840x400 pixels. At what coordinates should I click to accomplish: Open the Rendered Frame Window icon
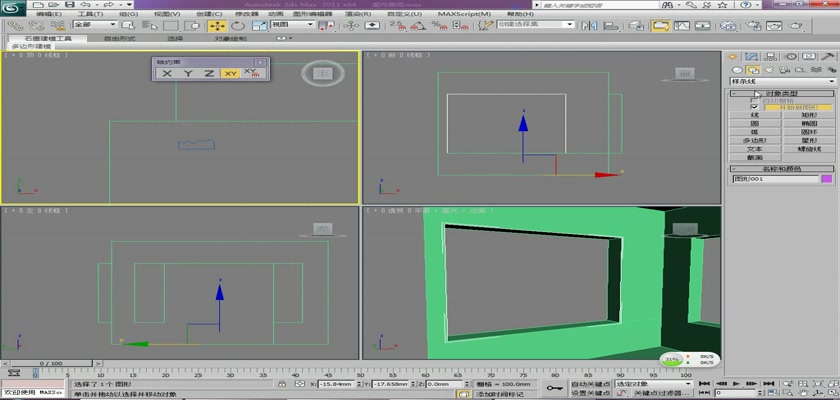click(x=775, y=25)
